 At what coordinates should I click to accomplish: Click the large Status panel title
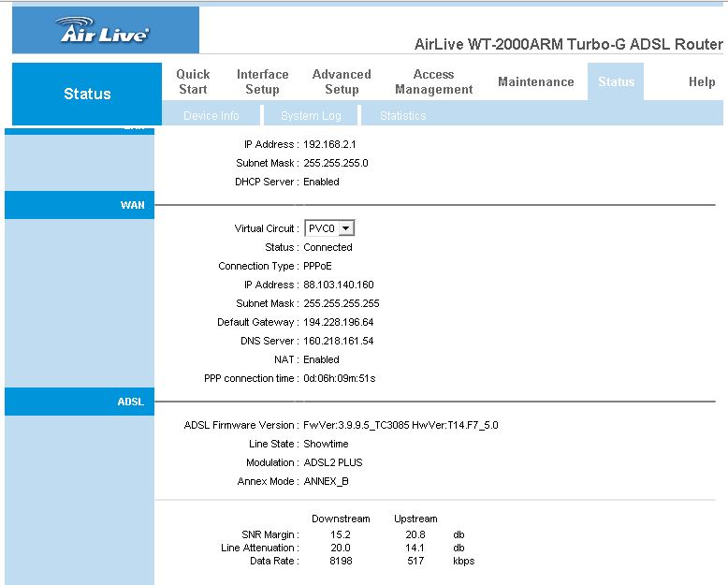click(x=87, y=94)
